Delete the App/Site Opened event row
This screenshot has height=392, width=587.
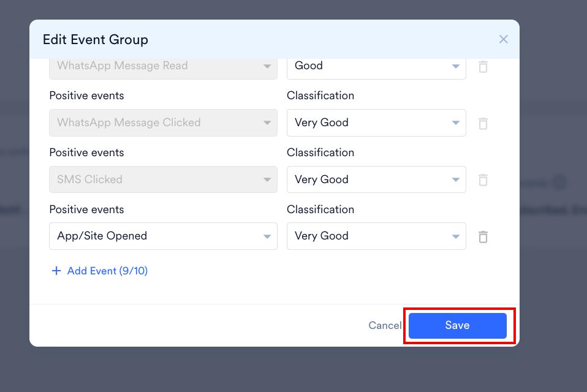tap(483, 236)
